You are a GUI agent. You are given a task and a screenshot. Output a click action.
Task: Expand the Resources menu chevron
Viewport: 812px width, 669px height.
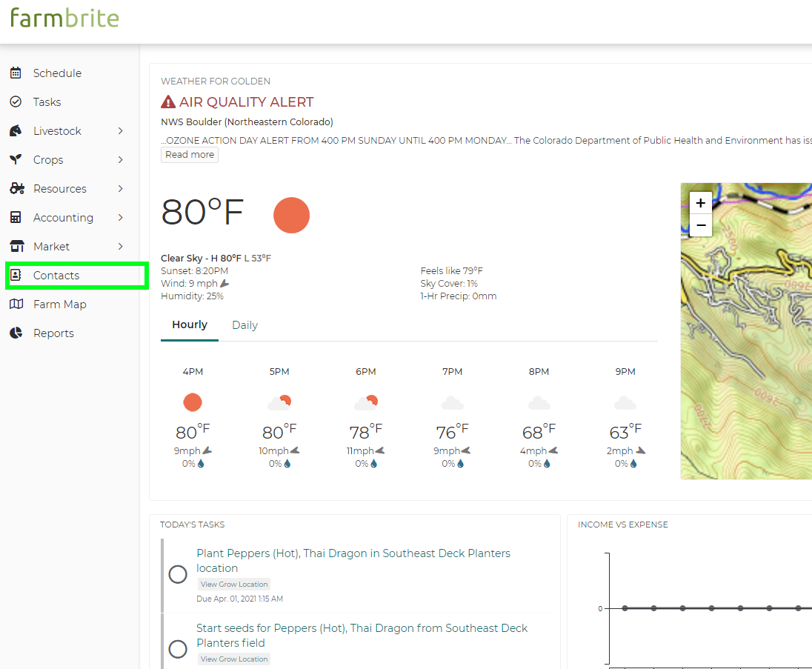coord(121,188)
